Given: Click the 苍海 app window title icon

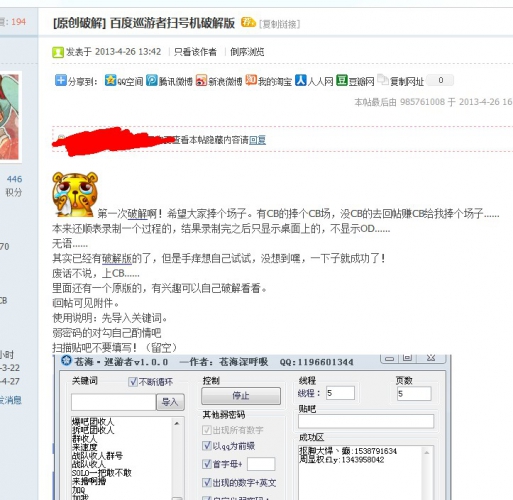Looking at the screenshot, I should [x=66, y=360].
